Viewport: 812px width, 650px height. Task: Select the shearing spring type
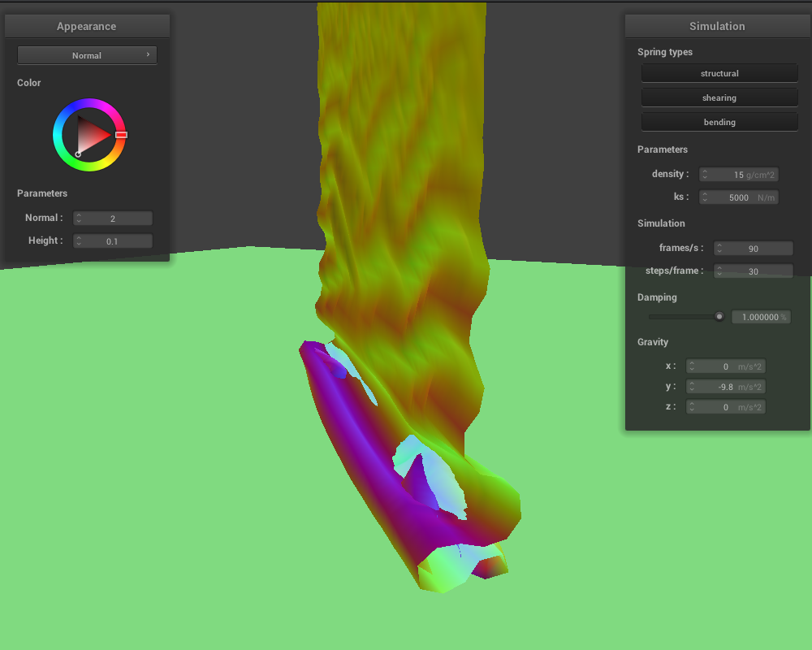click(719, 97)
